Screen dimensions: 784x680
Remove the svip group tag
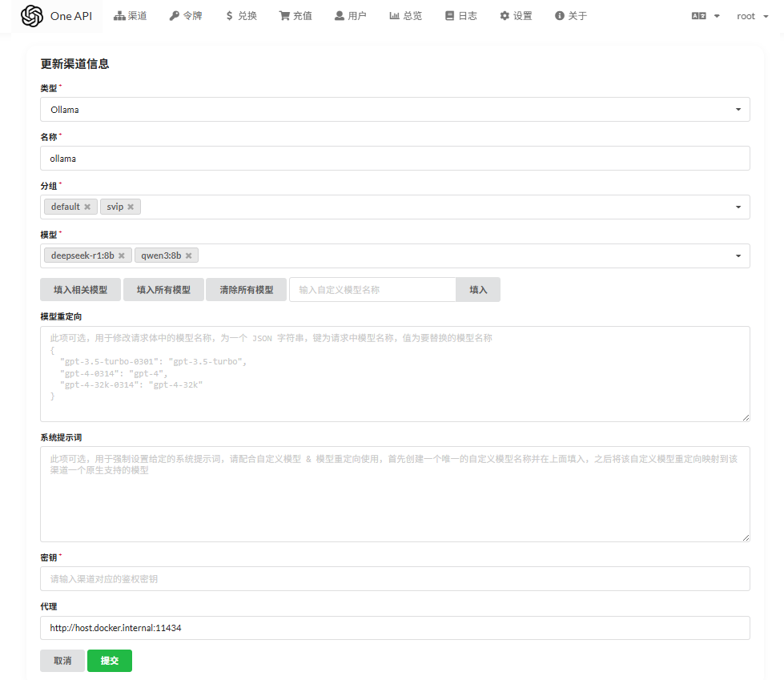[131, 207]
